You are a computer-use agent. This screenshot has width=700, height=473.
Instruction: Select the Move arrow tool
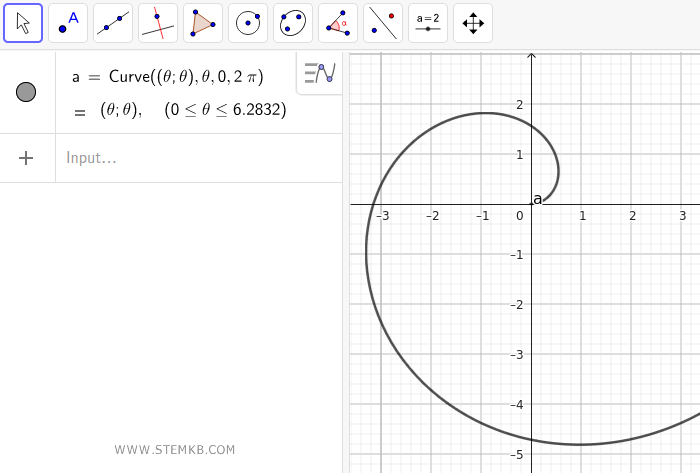point(23,23)
